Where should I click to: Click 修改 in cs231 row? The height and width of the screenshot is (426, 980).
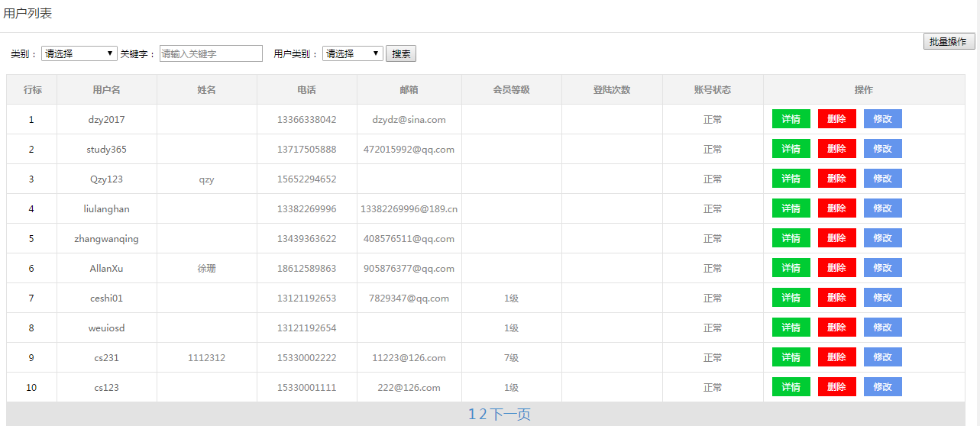[883, 357]
